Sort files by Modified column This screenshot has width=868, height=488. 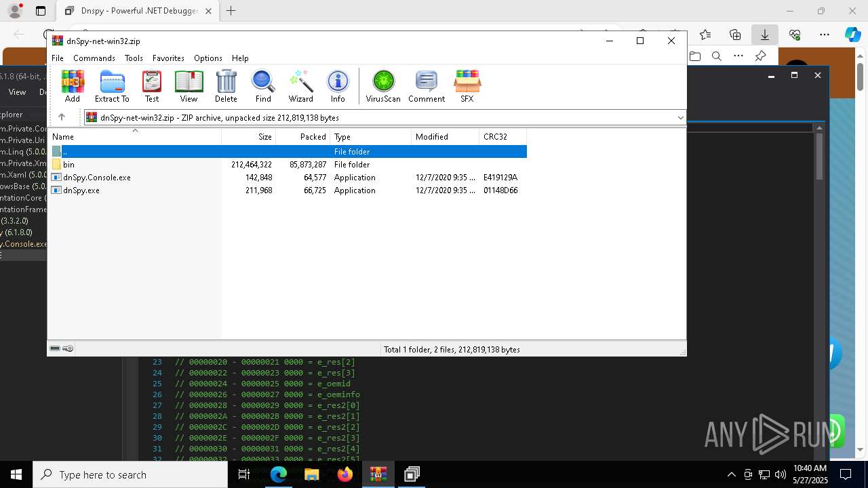click(x=446, y=137)
